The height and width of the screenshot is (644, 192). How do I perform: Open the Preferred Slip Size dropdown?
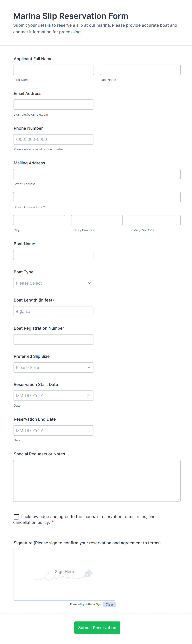[53, 367]
